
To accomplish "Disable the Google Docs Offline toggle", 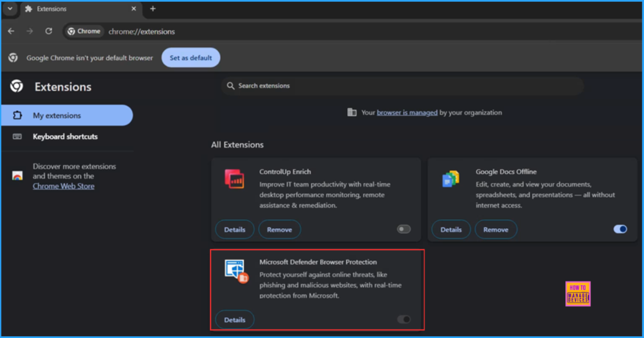I will point(620,229).
